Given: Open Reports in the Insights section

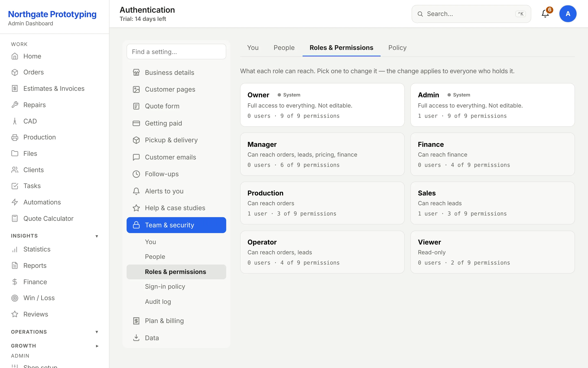Looking at the screenshot, I should (x=55, y=266).
